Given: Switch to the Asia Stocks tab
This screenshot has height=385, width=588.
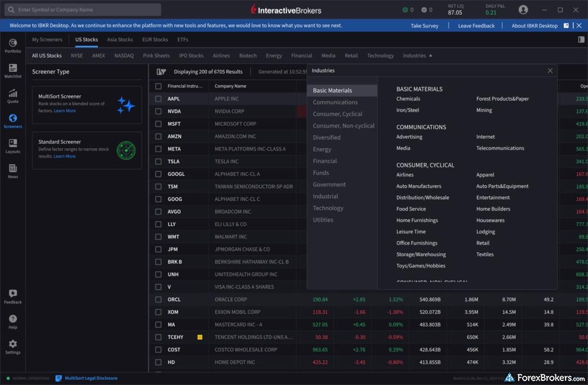Looking at the screenshot, I should tap(120, 39).
